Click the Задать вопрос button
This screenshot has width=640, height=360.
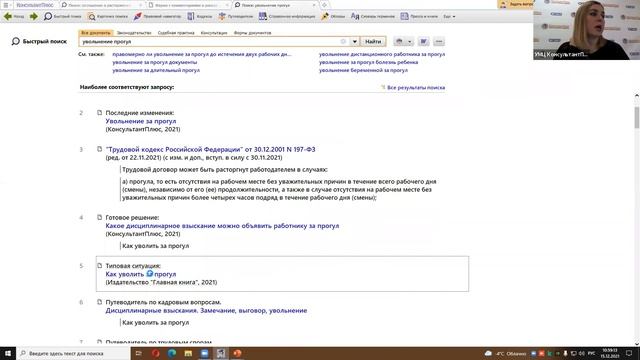point(516,4)
